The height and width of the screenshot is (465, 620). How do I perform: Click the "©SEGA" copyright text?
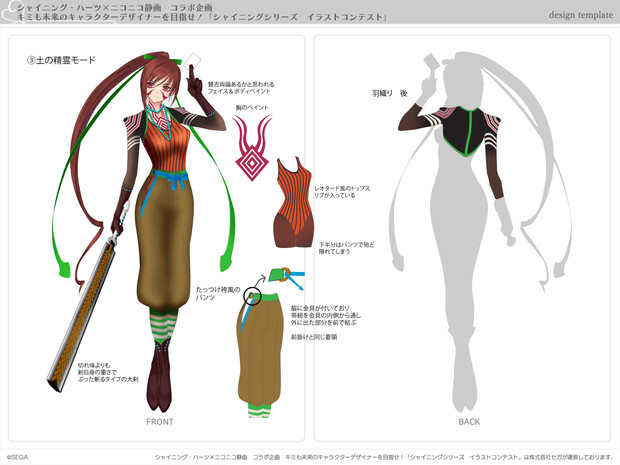[x=17, y=457]
